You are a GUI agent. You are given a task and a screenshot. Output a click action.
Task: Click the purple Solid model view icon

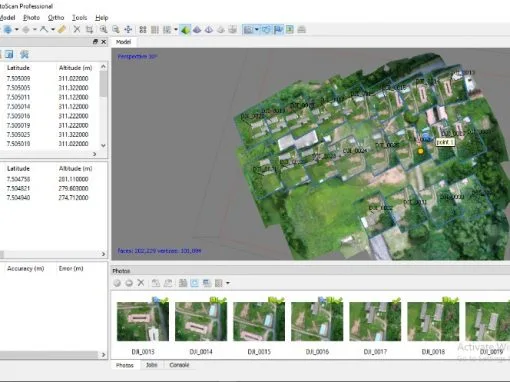(x=197, y=30)
